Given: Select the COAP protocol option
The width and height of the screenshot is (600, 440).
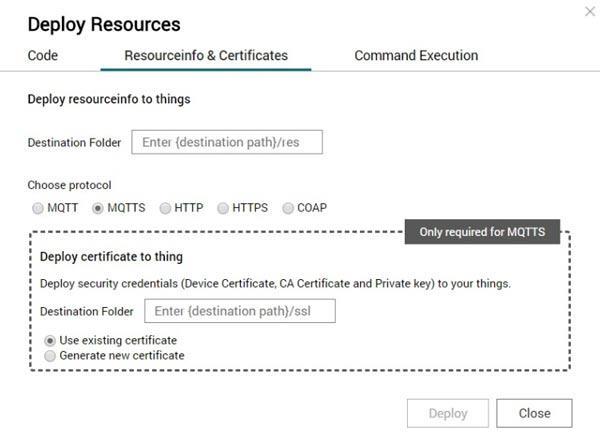Looking at the screenshot, I should pyautogui.click(x=289, y=209).
